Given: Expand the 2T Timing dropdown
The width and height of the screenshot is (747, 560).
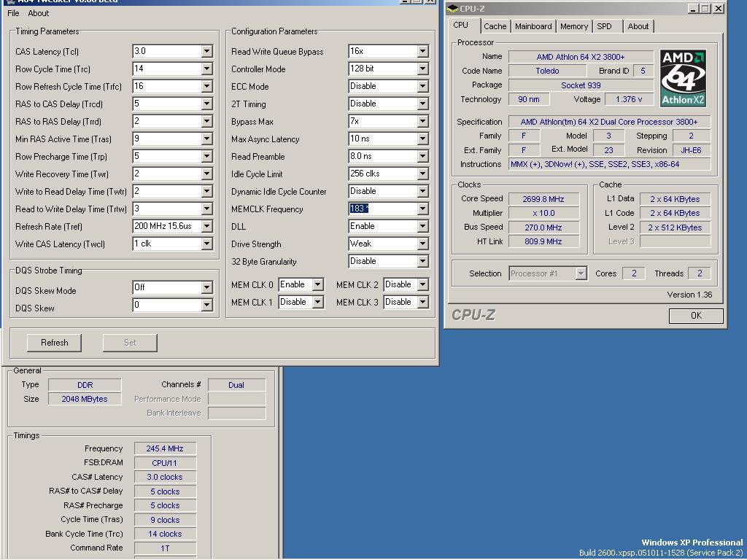Looking at the screenshot, I should pyautogui.click(x=422, y=104).
